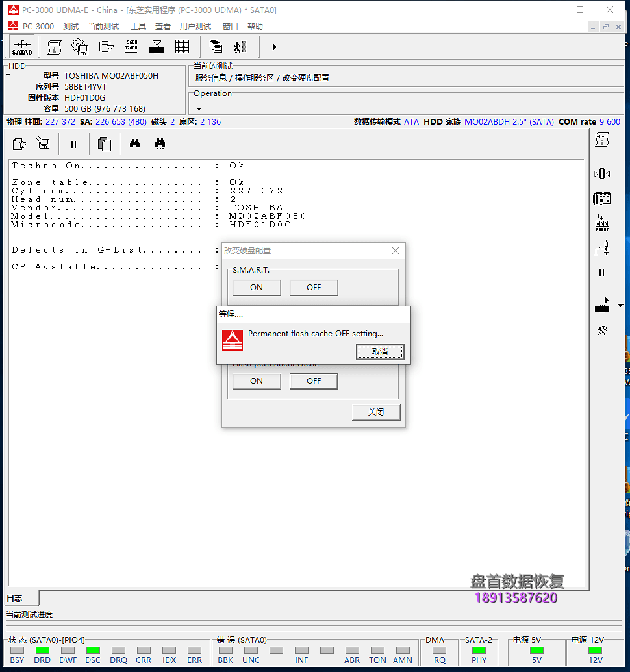Image resolution: width=630 pixels, height=672 pixels.
Task: Click the PHY SATA-2 indicator
Action: pyautogui.click(x=479, y=650)
